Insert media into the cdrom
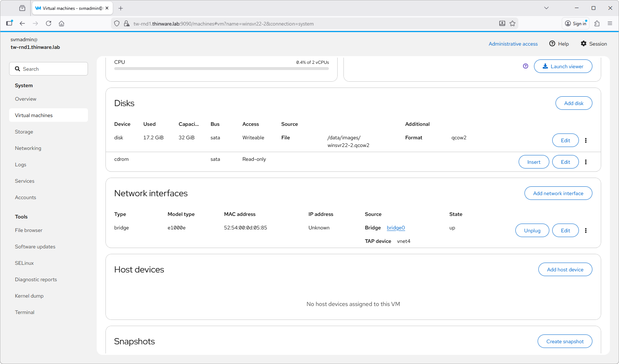Screen dimensions: 619x364 534,162
